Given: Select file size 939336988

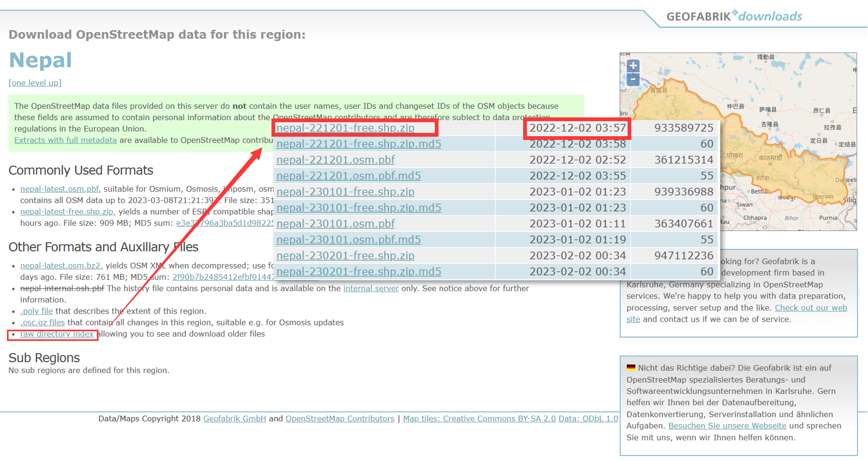Looking at the screenshot, I should 684,191.
